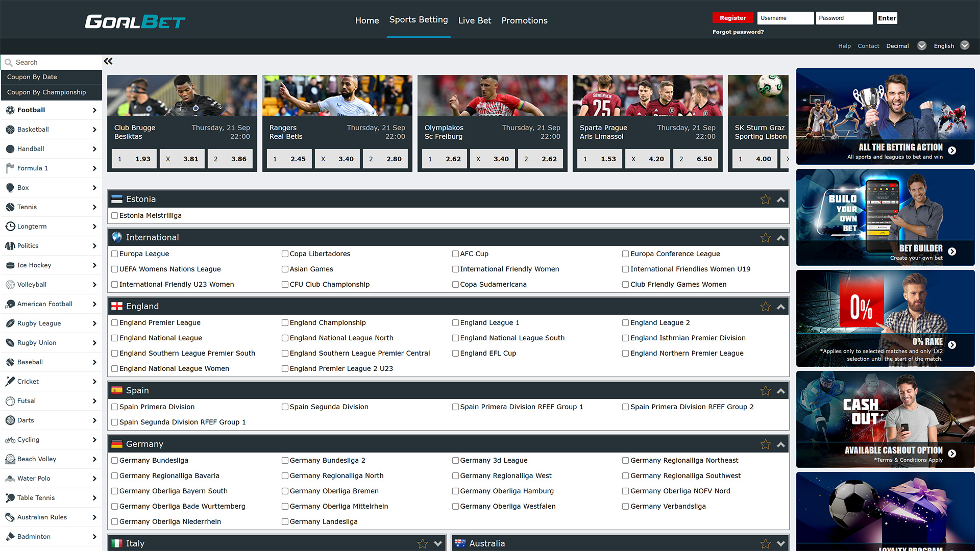Screen dimensions: 980x551
Task: Click the Tennis ball icon
Action: click(x=10, y=207)
